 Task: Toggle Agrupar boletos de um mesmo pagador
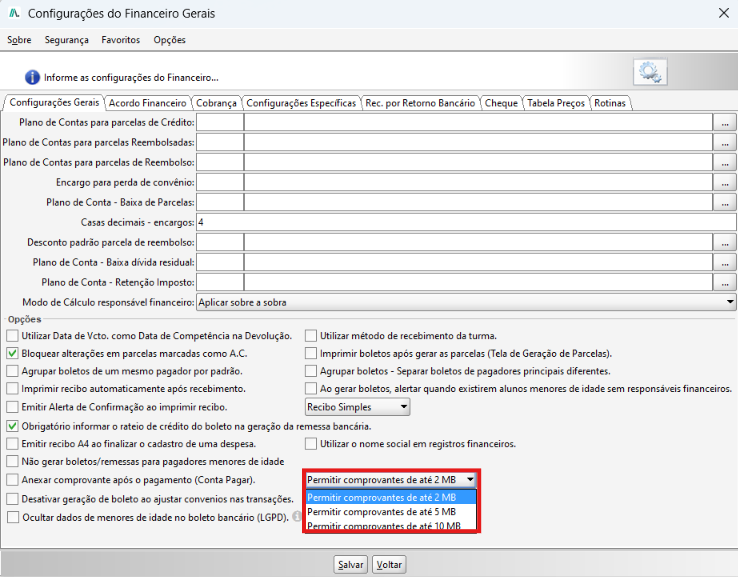[13, 371]
